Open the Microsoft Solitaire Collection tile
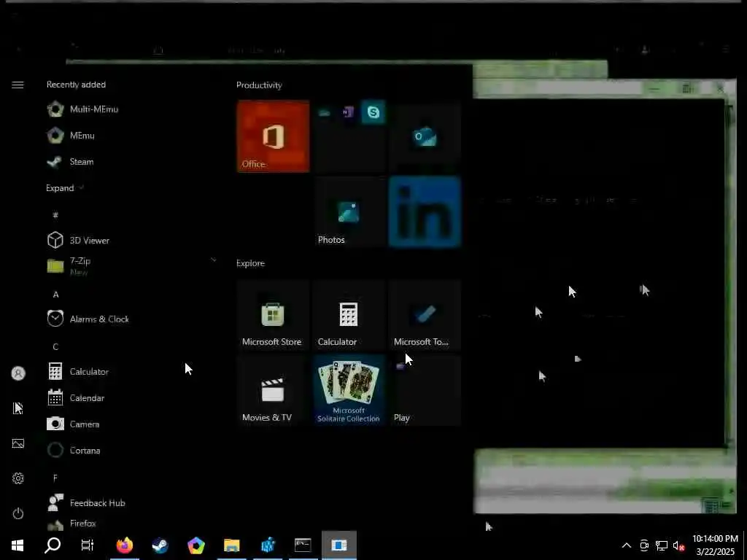Image resolution: width=747 pixels, height=560 pixels. point(349,391)
